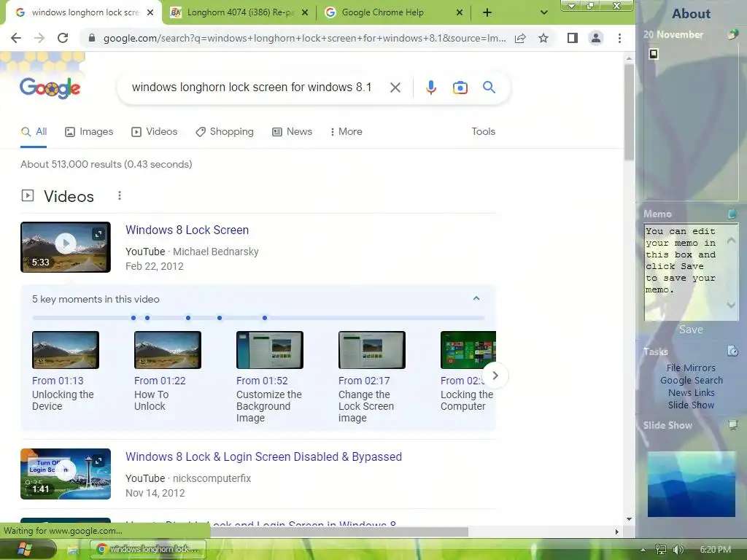Open News Links task link
Image resolution: width=747 pixels, height=560 pixels.
coord(692,392)
